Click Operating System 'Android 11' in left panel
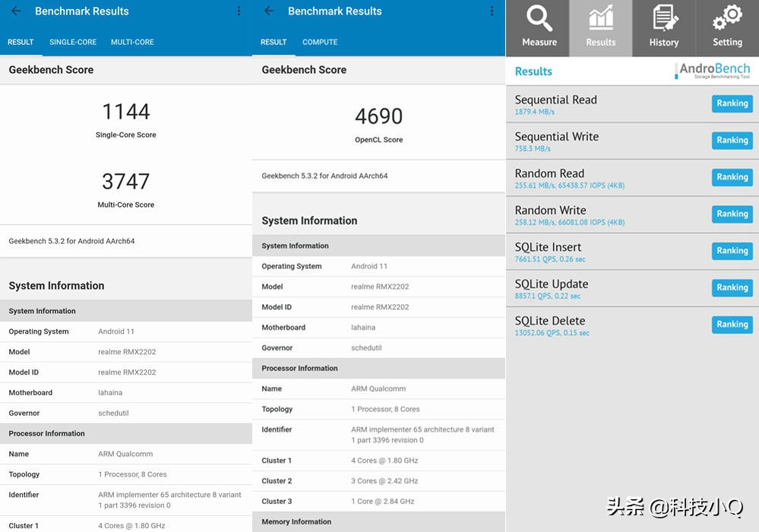The width and height of the screenshot is (759, 532). click(116, 331)
